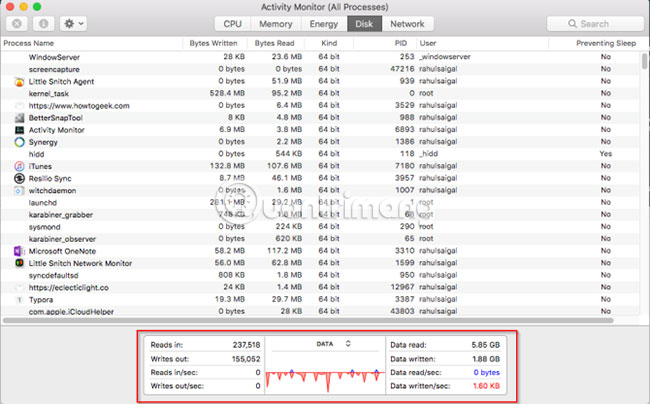
Task: Click the Writes out value 155,052
Action: 246,359
